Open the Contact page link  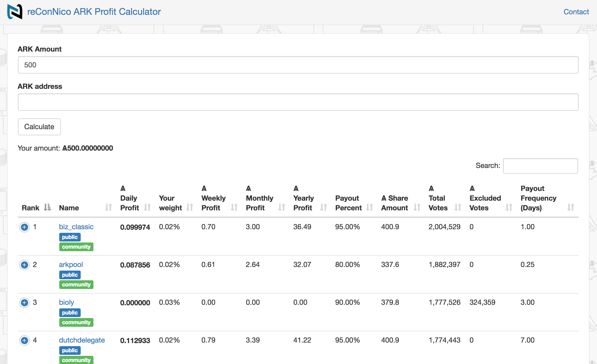[576, 12]
